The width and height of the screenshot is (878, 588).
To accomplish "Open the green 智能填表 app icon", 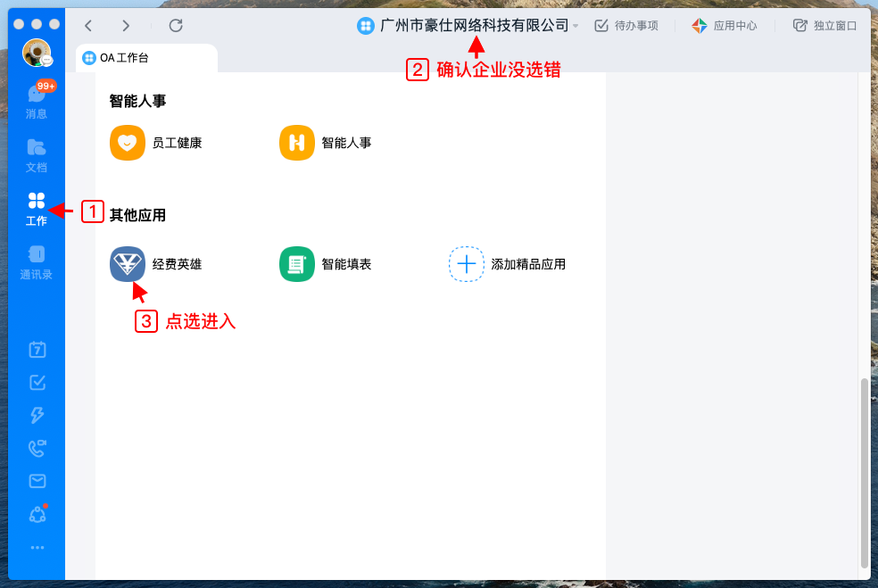I will click(x=297, y=264).
